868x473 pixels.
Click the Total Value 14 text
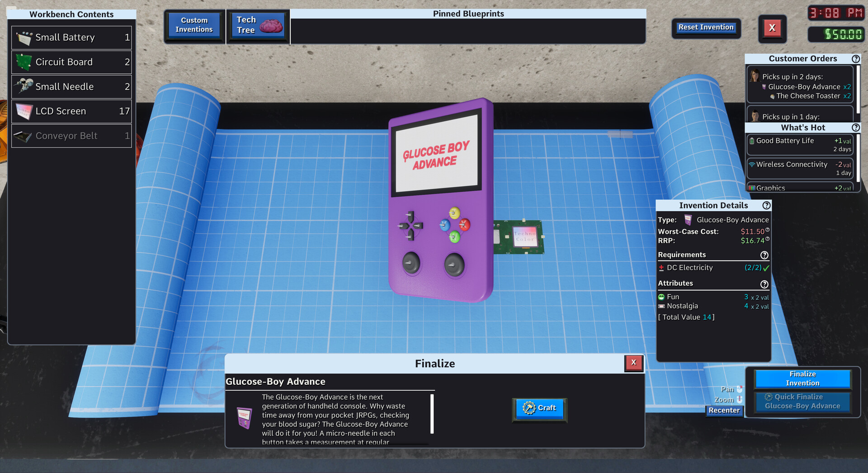686,317
